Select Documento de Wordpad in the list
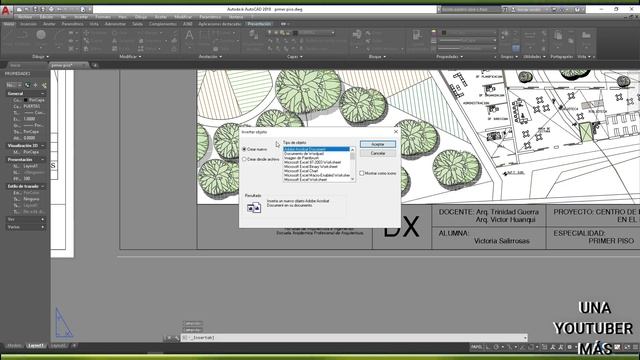 pos(316,153)
